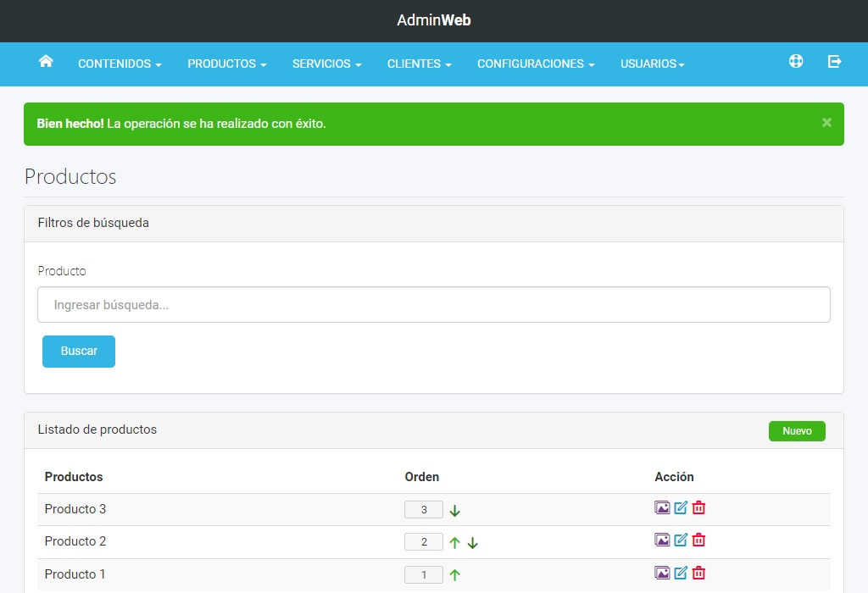Viewport: 868px width, 593px height.
Task: Click the logout icon
Action: 834,61
